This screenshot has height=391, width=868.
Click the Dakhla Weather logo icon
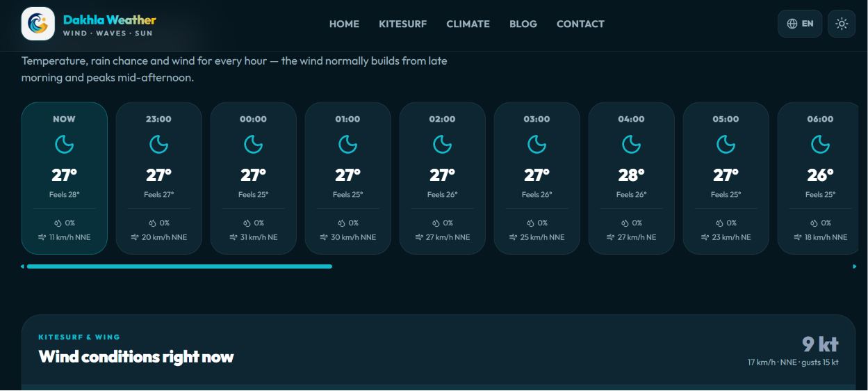point(38,24)
